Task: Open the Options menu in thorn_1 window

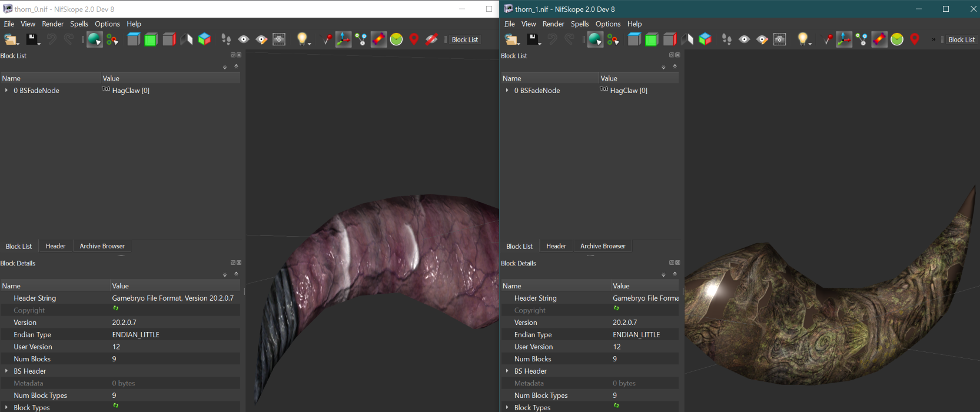Action: click(608, 24)
